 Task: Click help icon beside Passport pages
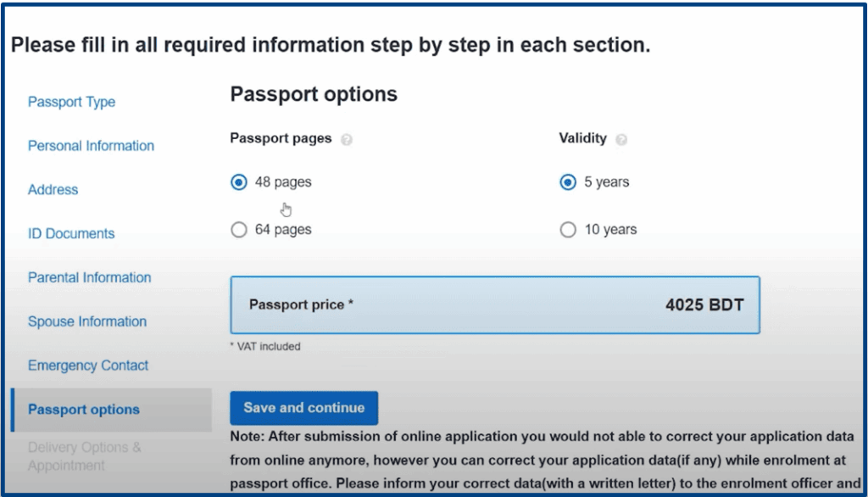(x=346, y=140)
